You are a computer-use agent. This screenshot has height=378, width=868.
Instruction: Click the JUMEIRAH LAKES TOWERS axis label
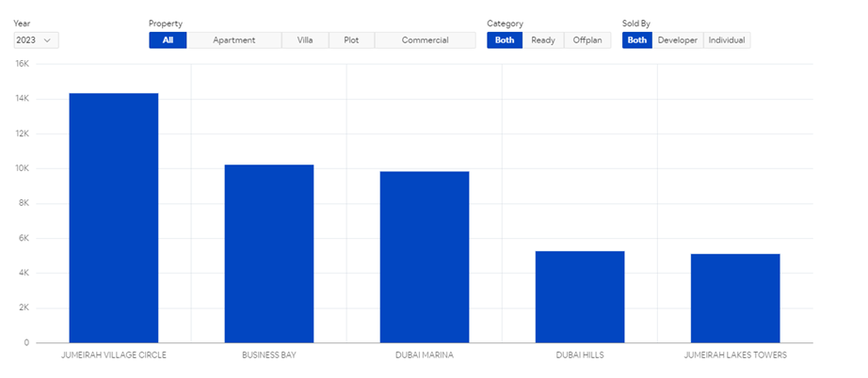pos(735,355)
